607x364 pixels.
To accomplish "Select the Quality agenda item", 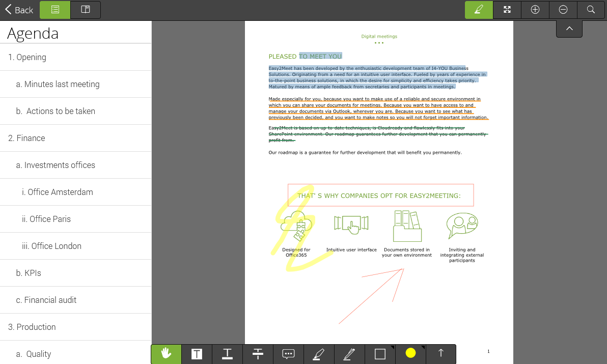I will (75, 353).
